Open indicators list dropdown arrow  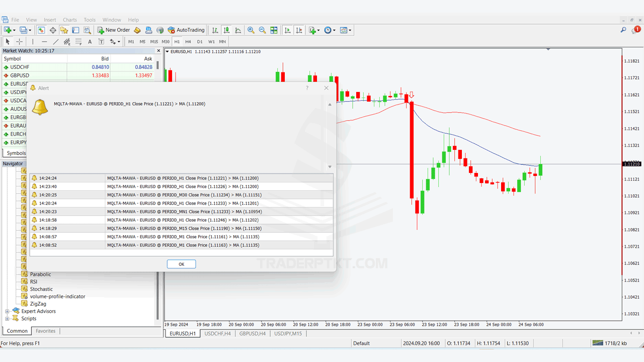pyautogui.click(x=318, y=30)
